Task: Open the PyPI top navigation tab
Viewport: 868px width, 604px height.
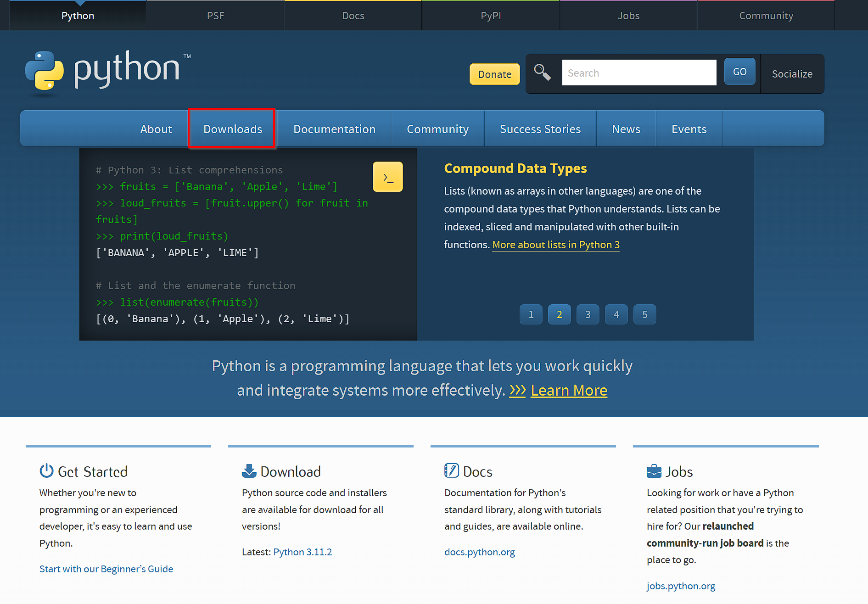Action: point(490,15)
